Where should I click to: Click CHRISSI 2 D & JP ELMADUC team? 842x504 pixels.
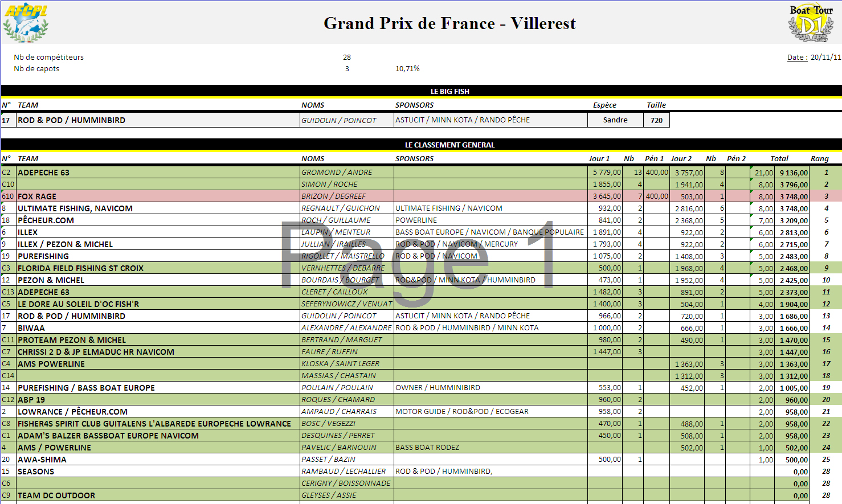(x=158, y=351)
